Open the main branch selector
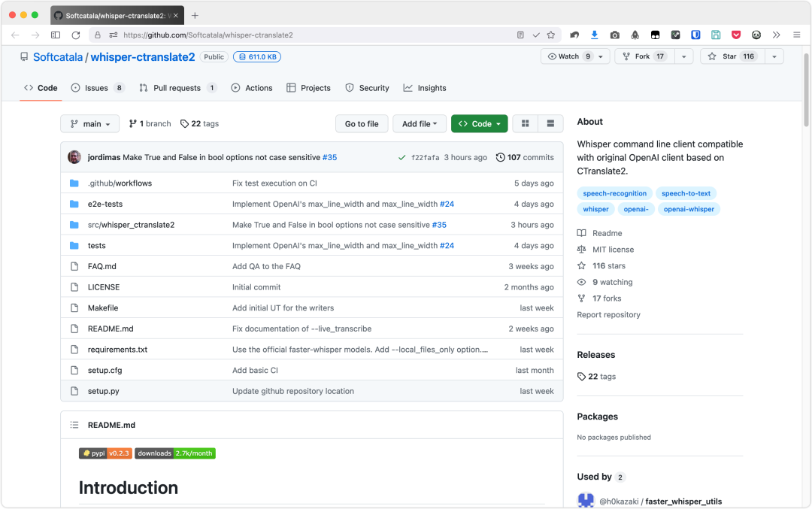This screenshot has width=812, height=509. click(x=90, y=124)
